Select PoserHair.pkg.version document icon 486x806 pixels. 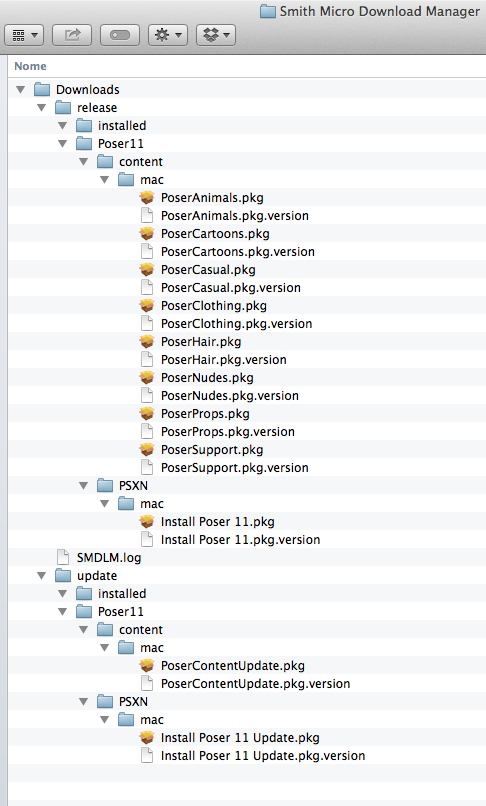tap(147, 359)
